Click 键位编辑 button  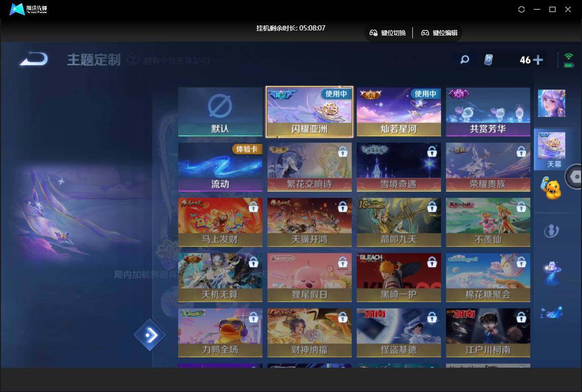coord(439,33)
